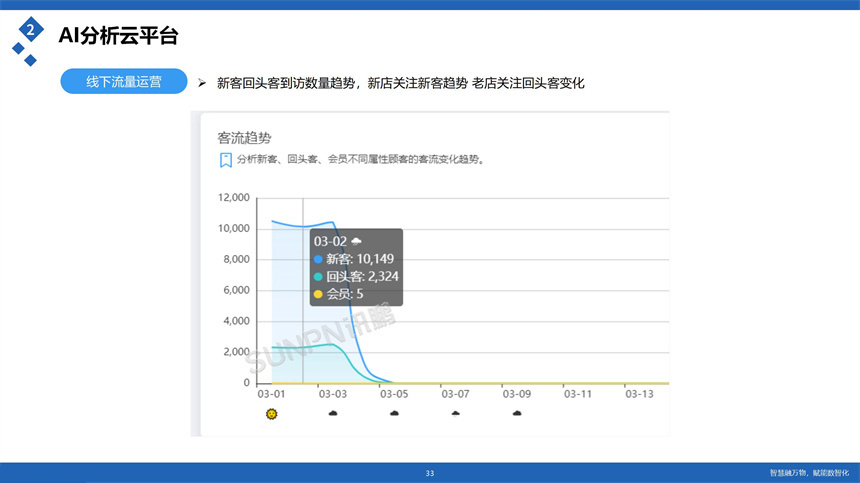Click the 03-05 x-axis label
The height and width of the screenshot is (483, 860).
pos(394,394)
